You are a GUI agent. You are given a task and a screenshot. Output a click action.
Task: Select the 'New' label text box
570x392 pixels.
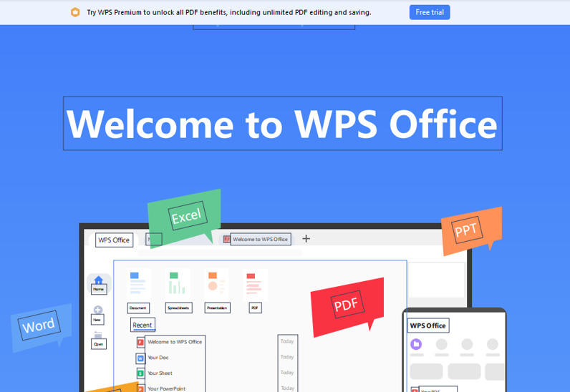(x=97, y=320)
